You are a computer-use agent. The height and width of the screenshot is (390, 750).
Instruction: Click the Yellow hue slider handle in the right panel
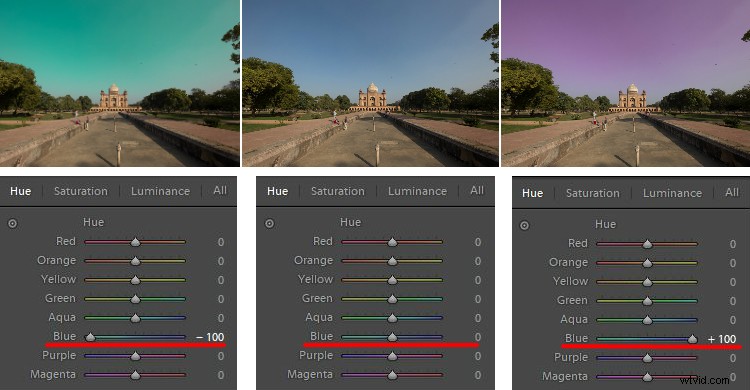[647, 282]
